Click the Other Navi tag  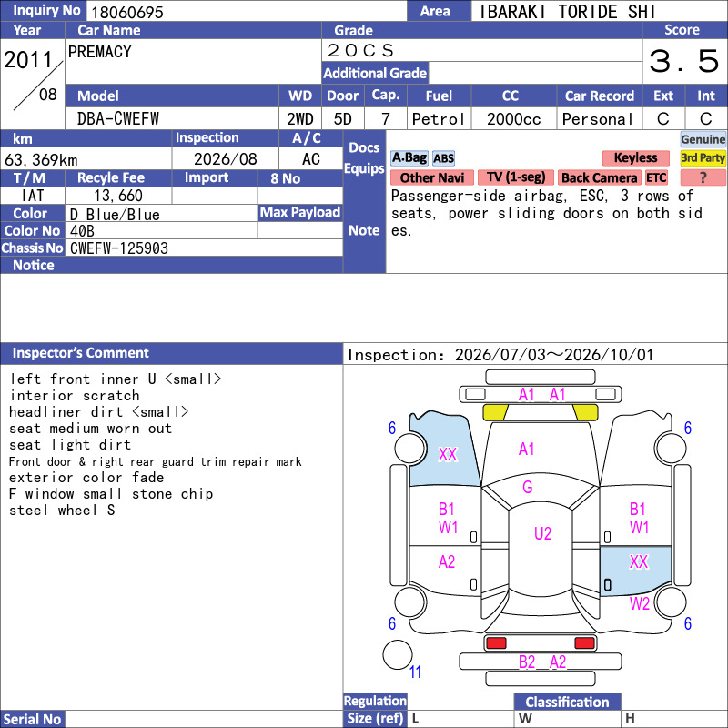(431, 177)
